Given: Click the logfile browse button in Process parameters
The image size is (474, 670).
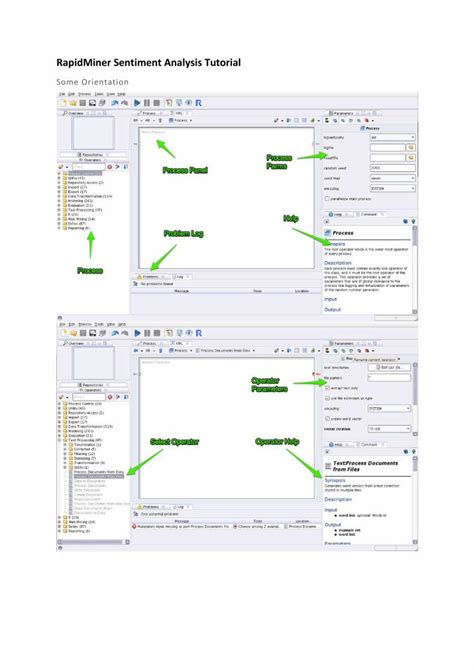Looking at the screenshot, I should 411,147.
